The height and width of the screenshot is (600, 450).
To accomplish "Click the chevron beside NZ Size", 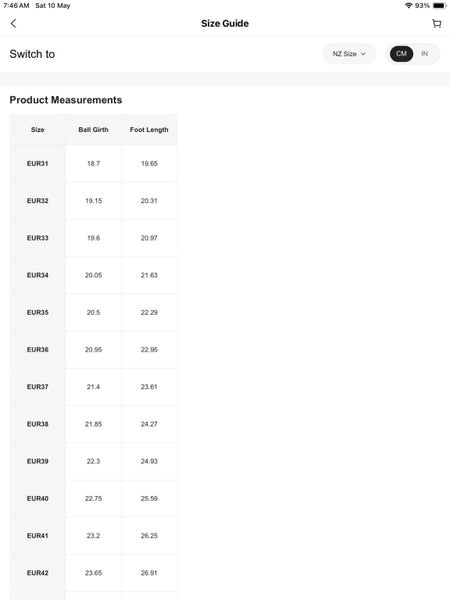I will coord(363,54).
